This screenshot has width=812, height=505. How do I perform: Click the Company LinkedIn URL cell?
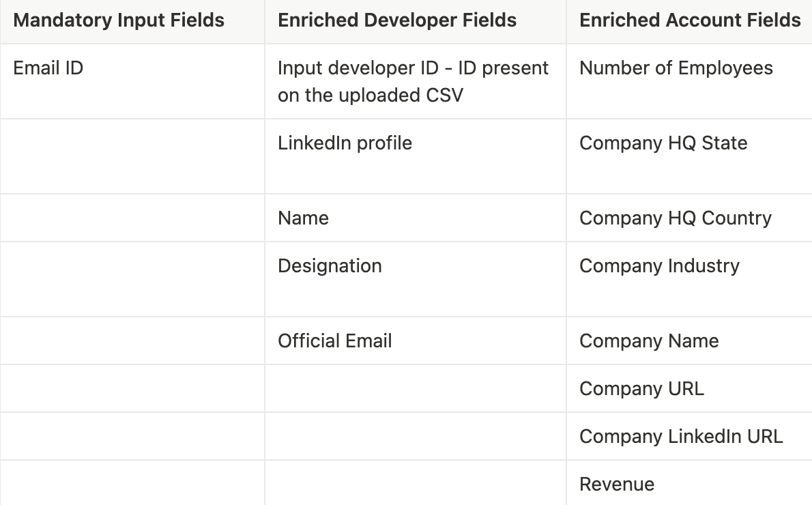681,437
